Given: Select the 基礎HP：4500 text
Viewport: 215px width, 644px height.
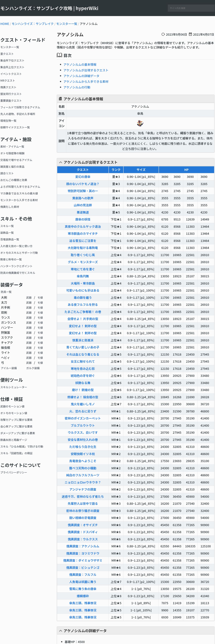Looking at the screenshot, I should 75,642.
